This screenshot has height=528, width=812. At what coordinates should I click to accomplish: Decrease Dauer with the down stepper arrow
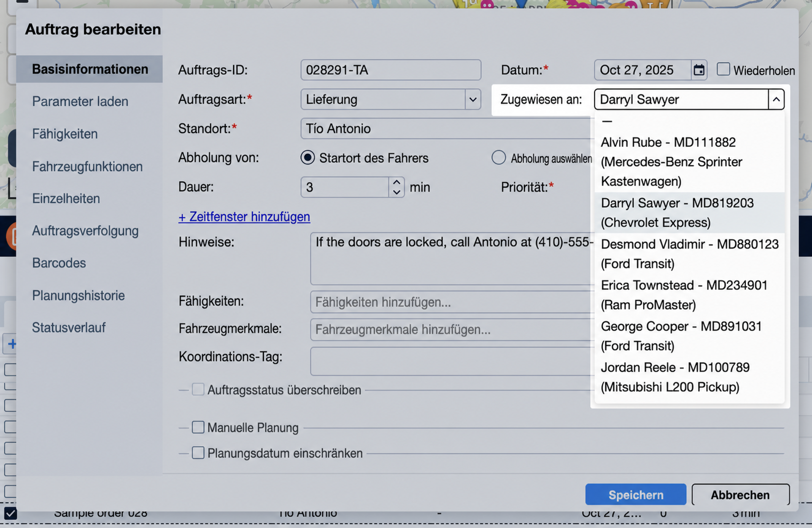(x=397, y=192)
